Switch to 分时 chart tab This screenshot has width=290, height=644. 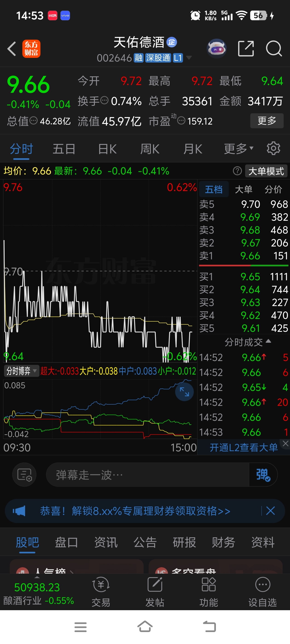tap(21, 149)
